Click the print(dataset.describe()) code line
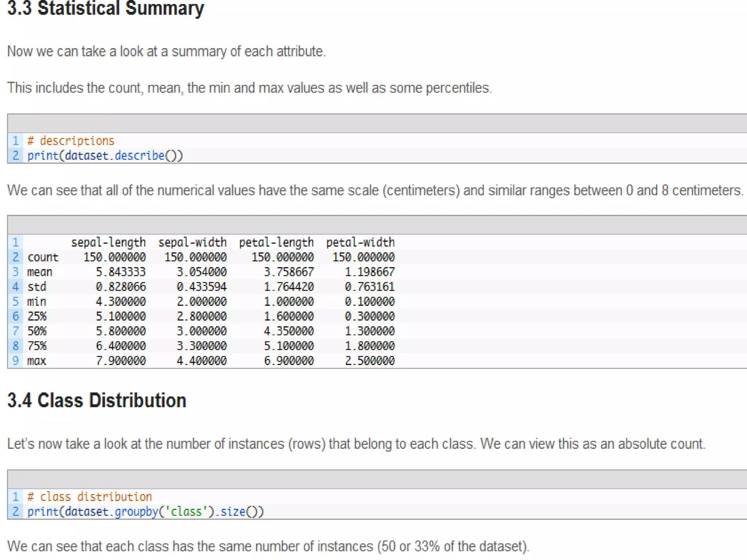The height and width of the screenshot is (560, 747). click(105, 156)
